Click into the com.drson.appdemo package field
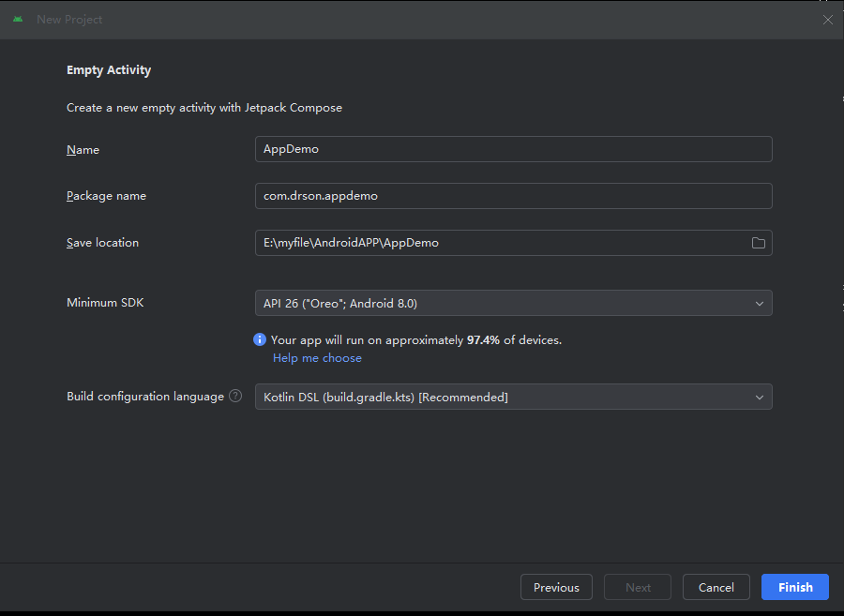Screen dimensions: 844x616 514,196
